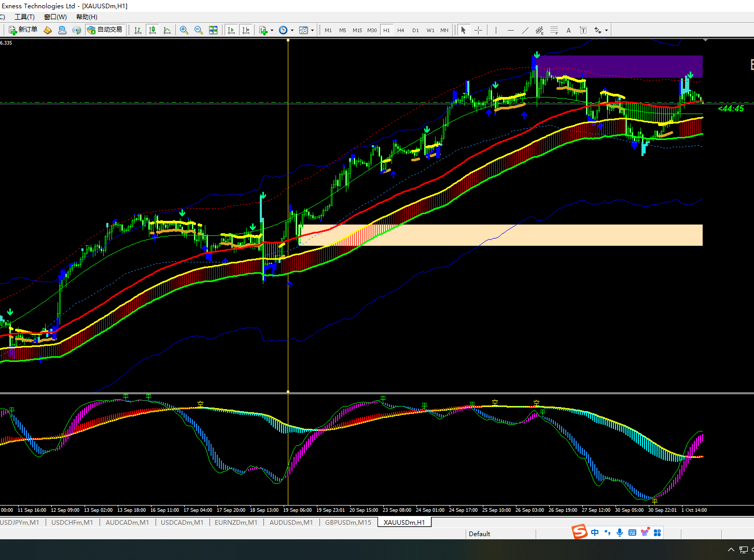
Task: Switch to the W1 timeframe
Action: [430, 30]
